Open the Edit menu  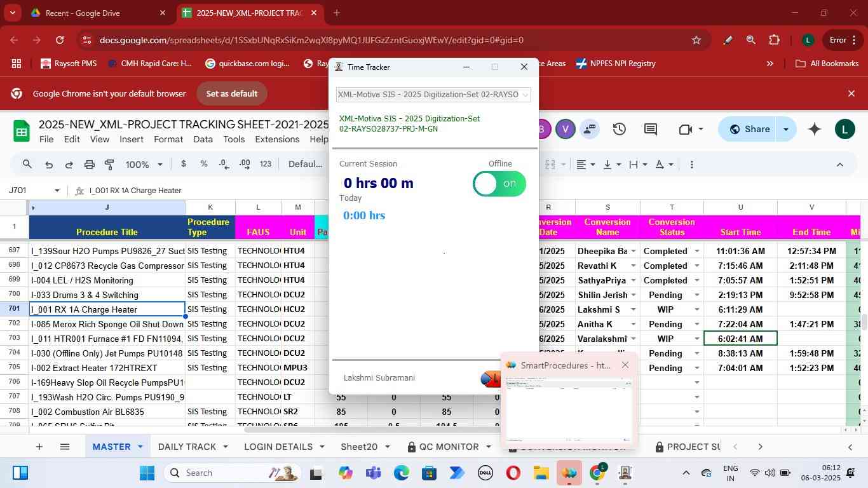click(72, 139)
